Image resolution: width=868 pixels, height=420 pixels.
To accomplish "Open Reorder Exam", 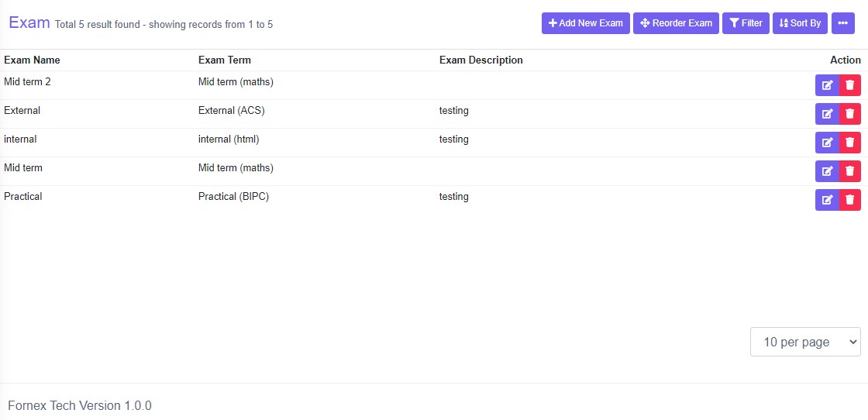I will coord(676,23).
